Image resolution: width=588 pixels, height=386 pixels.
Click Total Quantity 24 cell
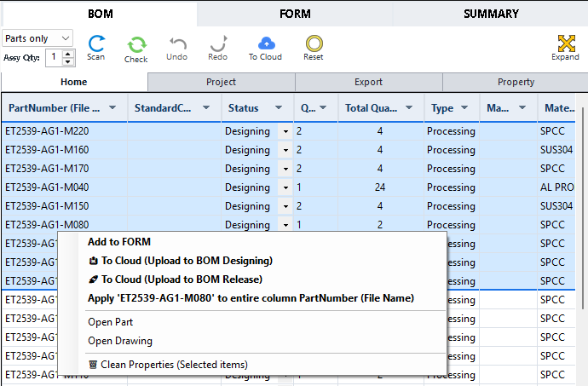(x=381, y=187)
